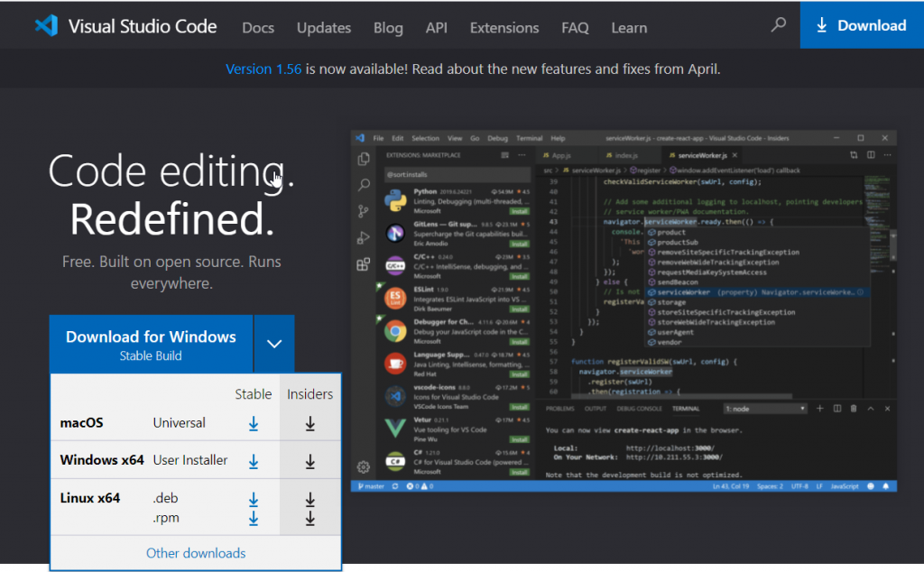Viewport: 924px width, 572px height.
Task: Download Linux .rpm Insiders package
Action: pos(310,519)
